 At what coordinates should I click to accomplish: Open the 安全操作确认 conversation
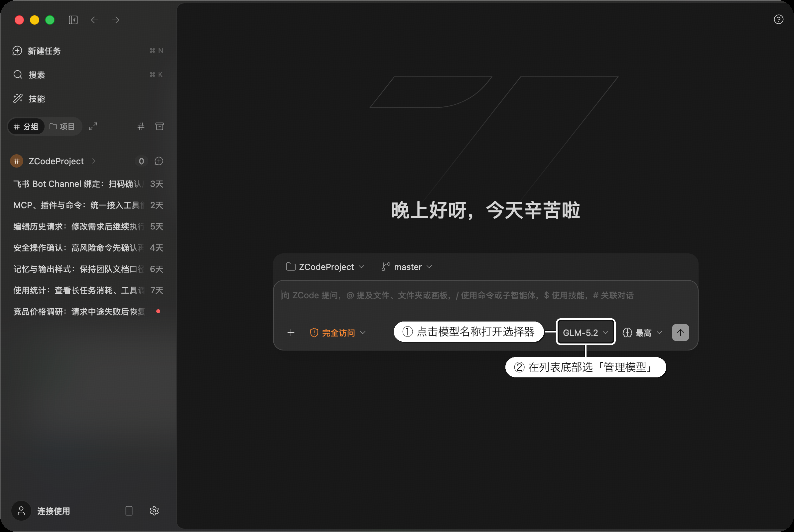[x=88, y=248]
